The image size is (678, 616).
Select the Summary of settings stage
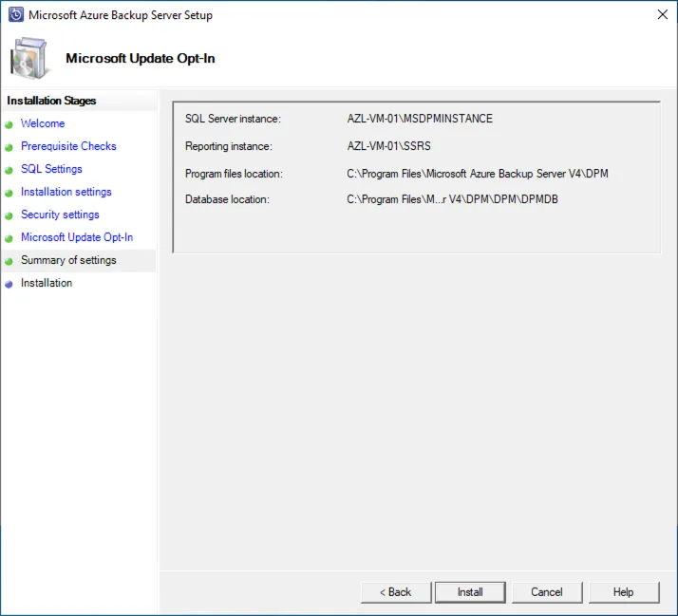[68, 260]
